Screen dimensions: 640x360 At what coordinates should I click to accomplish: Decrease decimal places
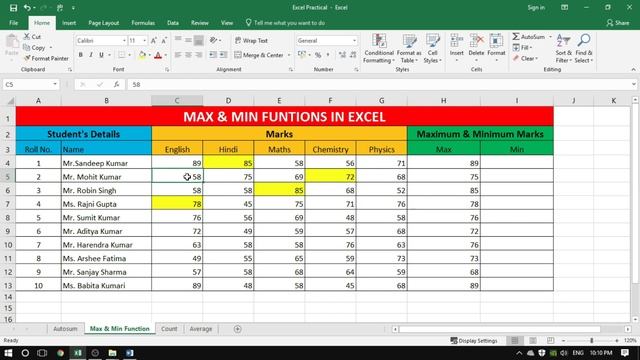point(353,55)
